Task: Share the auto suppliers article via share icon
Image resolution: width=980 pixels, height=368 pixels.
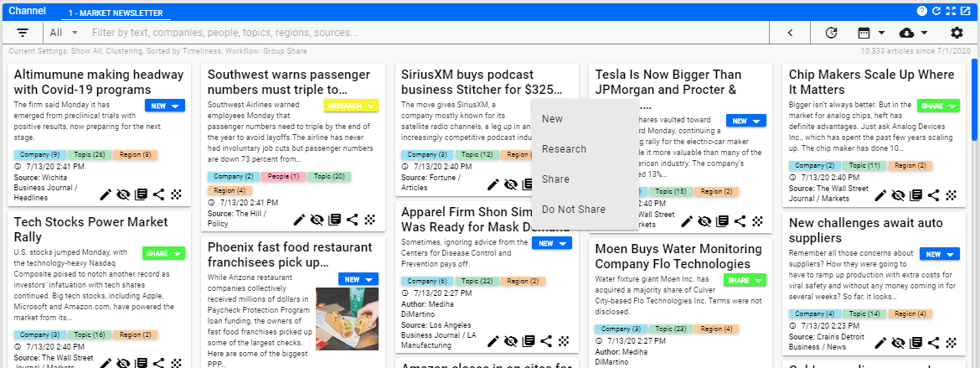Action: tap(934, 342)
